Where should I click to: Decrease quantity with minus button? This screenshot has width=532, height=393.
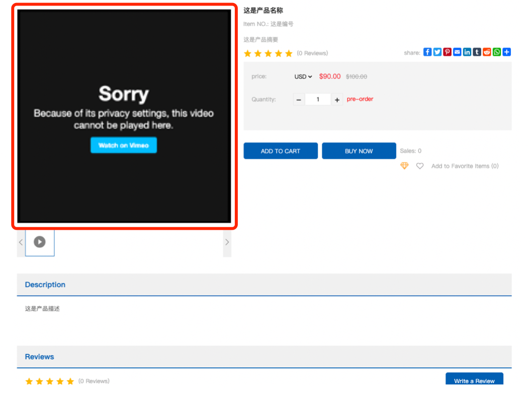tap(299, 100)
